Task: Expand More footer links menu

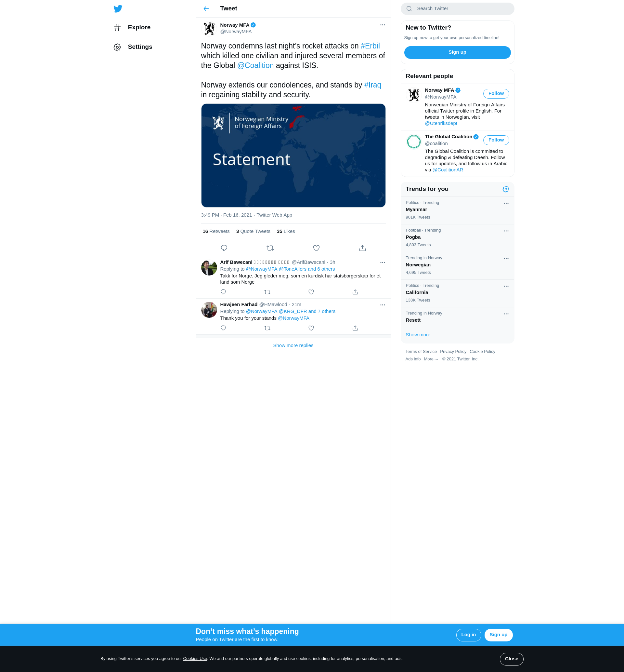Action: 431,359
